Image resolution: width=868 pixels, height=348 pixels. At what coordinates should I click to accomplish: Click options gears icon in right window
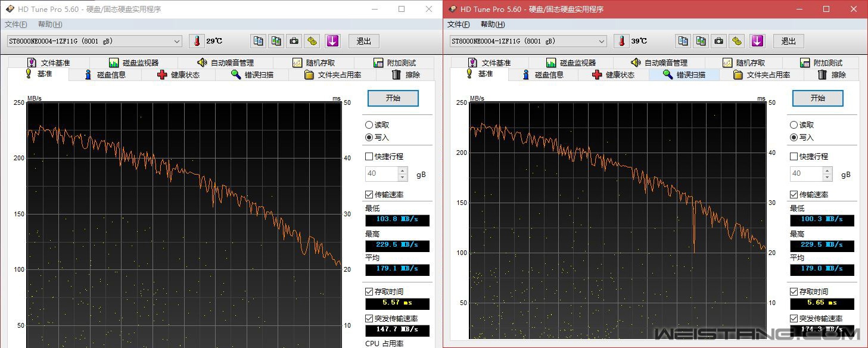[x=738, y=41]
